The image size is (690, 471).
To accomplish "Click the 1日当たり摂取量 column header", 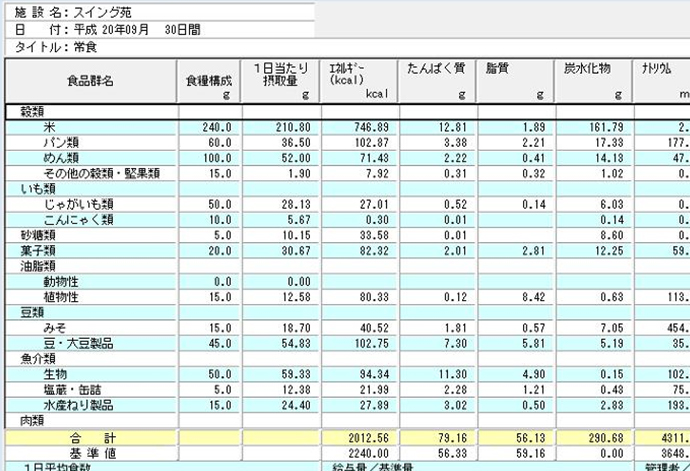I will coord(280,81).
